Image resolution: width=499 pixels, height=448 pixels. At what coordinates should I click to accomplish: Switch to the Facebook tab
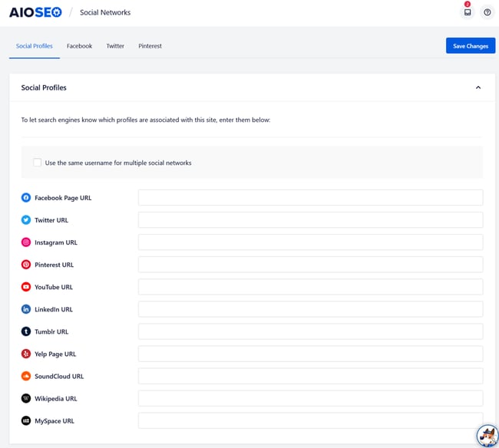pyautogui.click(x=80, y=46)
